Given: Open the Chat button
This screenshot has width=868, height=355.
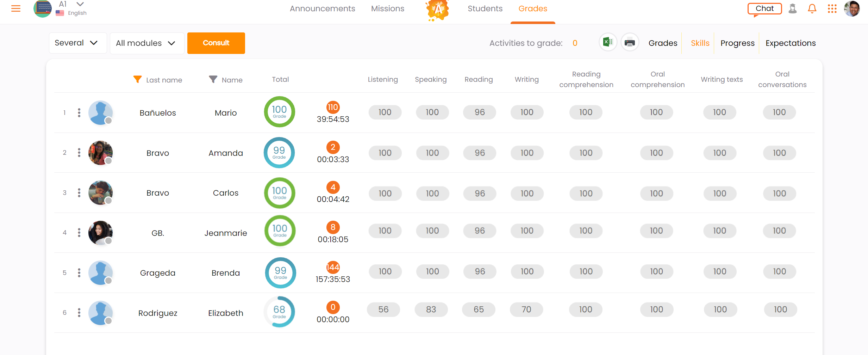Looking at the screenshot, I should pyautogui.click(x=764, y=8).
